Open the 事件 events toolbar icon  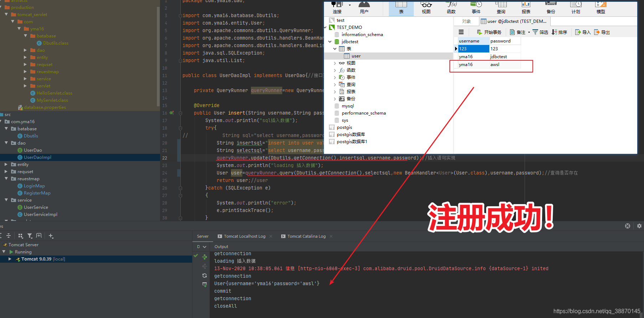point(476,7)
